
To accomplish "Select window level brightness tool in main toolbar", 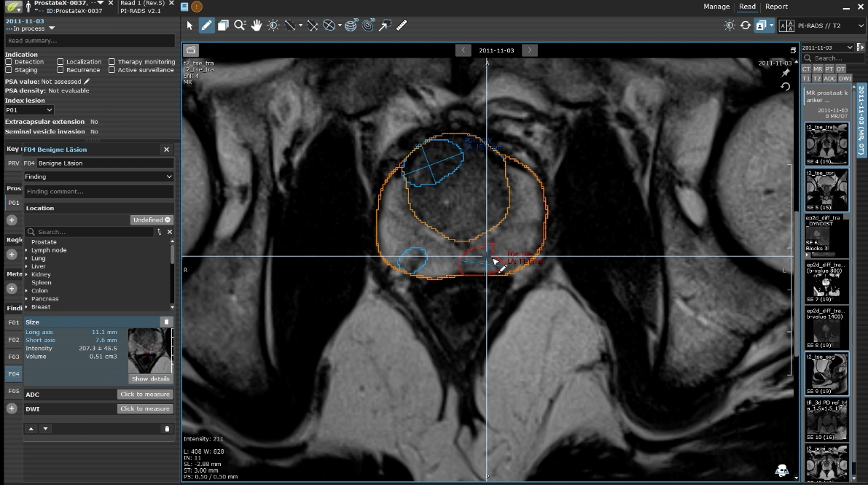I will coord(273,26).
